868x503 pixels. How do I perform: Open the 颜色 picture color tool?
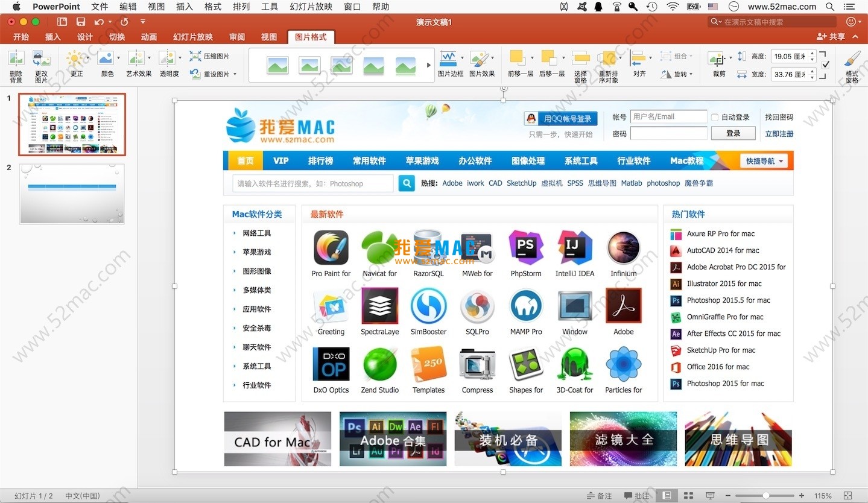(106, 59)
